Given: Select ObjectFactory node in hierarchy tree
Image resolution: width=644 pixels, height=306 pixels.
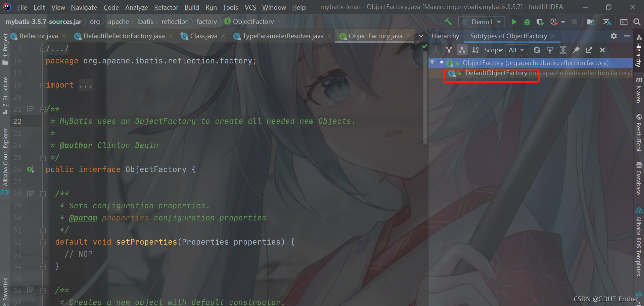Looking at the screenshot, I should 536,63.
